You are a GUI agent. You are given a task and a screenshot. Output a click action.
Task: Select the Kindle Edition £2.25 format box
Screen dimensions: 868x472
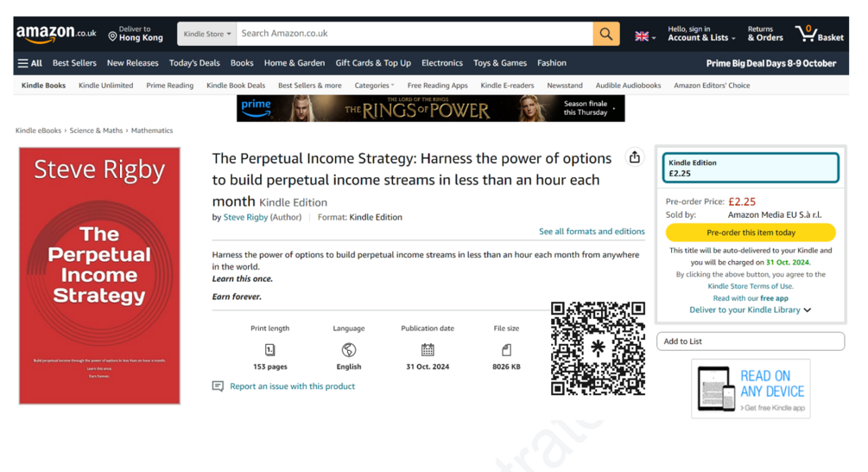pyautogui.click(x=751, y=168)
